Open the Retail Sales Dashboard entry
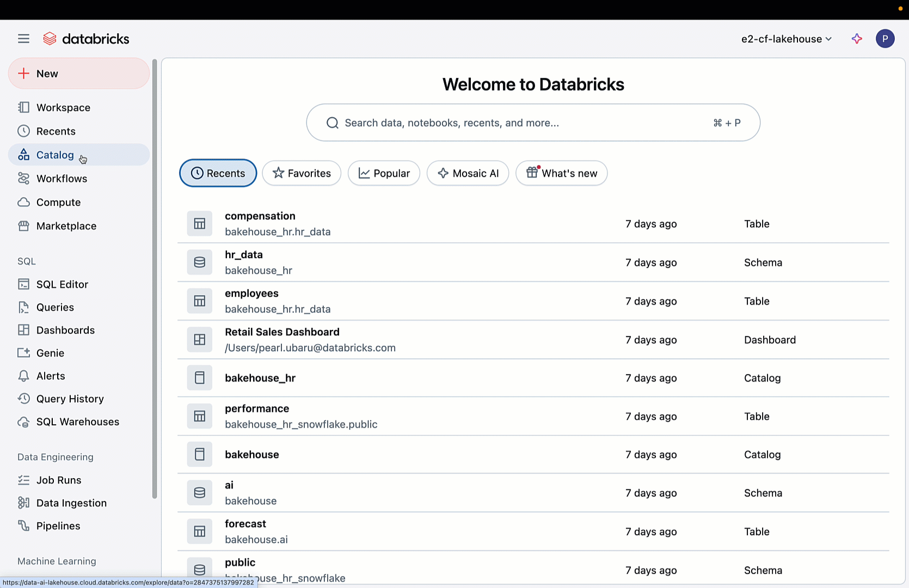 coord(282,332)
